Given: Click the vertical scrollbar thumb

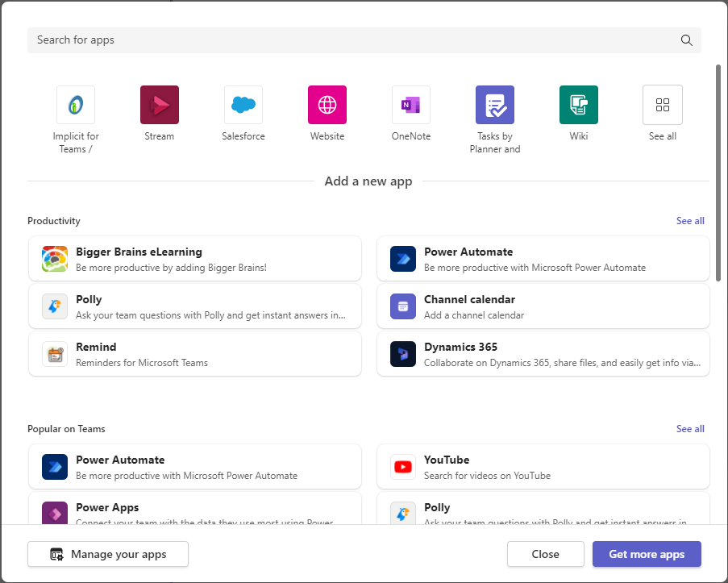Looking at the screenshot, I should pyautogui.click(x=718, y=173).
